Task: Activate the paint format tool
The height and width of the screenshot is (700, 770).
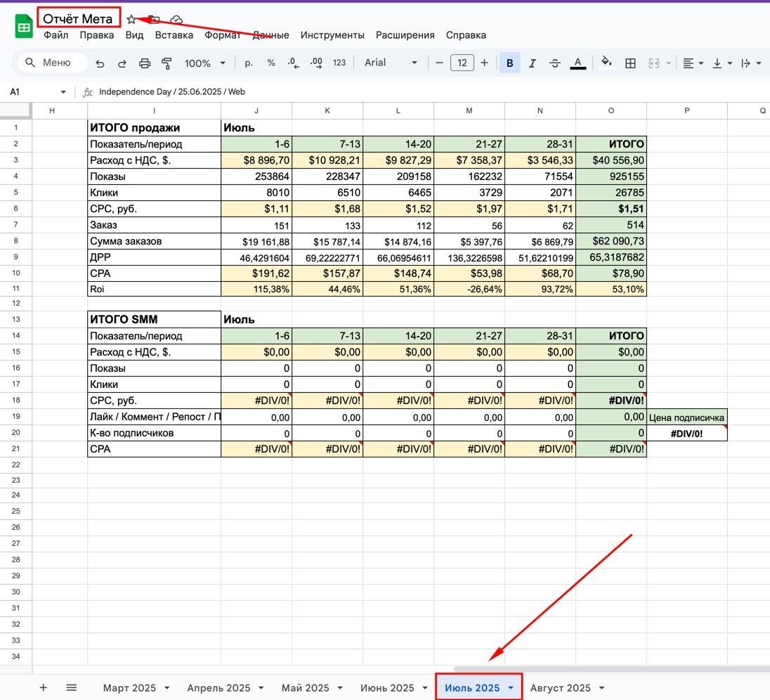Action: click(x=167, y=63)
